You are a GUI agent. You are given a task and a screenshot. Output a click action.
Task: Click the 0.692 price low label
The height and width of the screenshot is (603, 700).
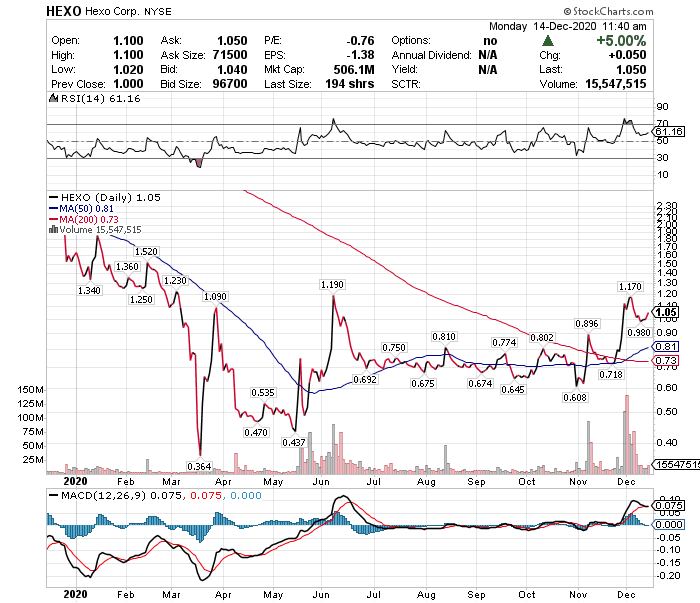365,380
